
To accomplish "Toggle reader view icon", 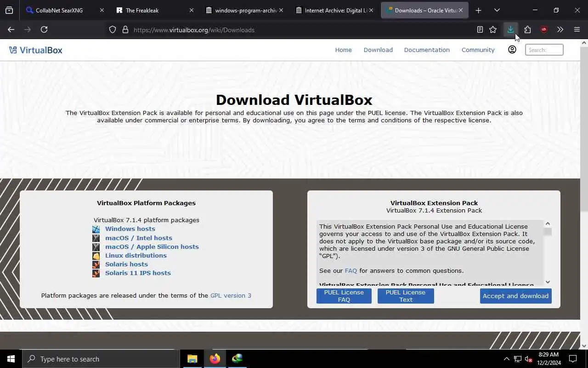I will [480, 29].
